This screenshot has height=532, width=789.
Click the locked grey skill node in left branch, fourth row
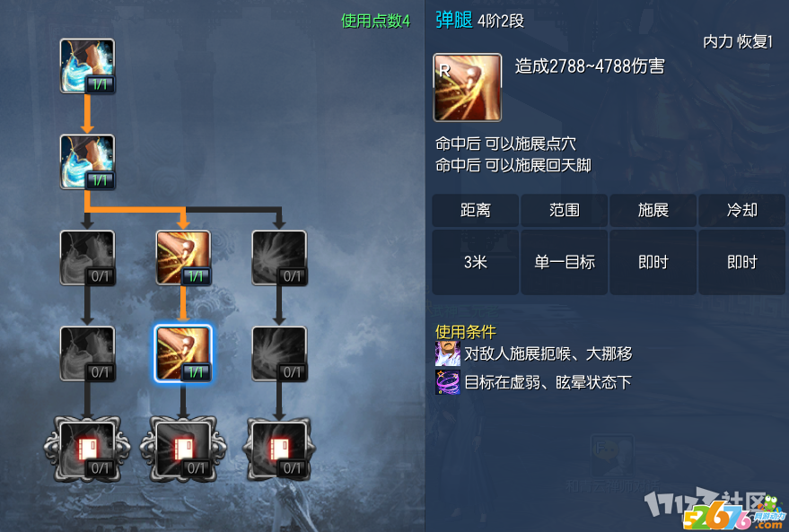[87, 354]
